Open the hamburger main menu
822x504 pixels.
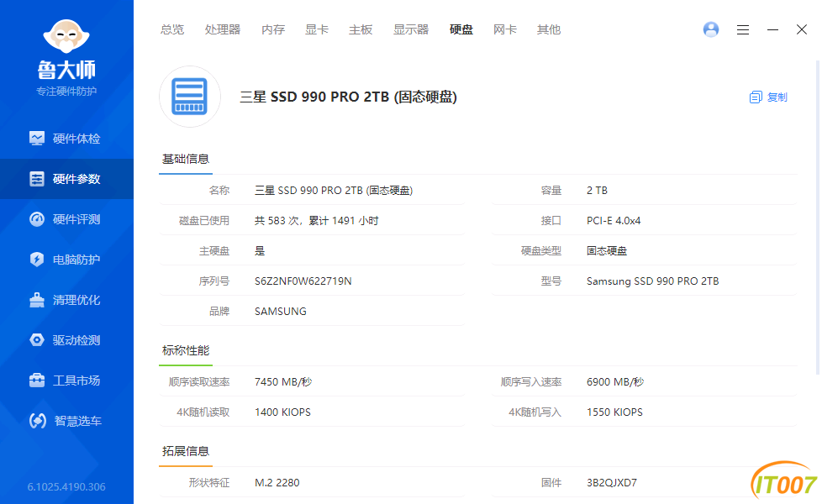point(743,30)
